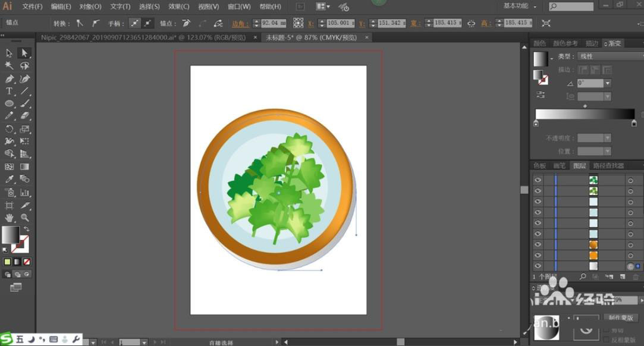The width and height of the screenshot is (644, 346).
Task: Close the Nipic document tab
Action: pos(255,37)
